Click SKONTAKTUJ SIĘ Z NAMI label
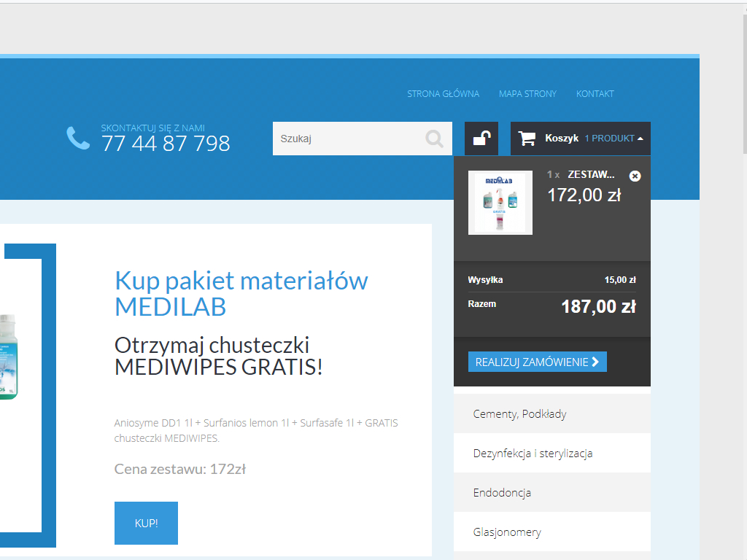 [153, 128]
